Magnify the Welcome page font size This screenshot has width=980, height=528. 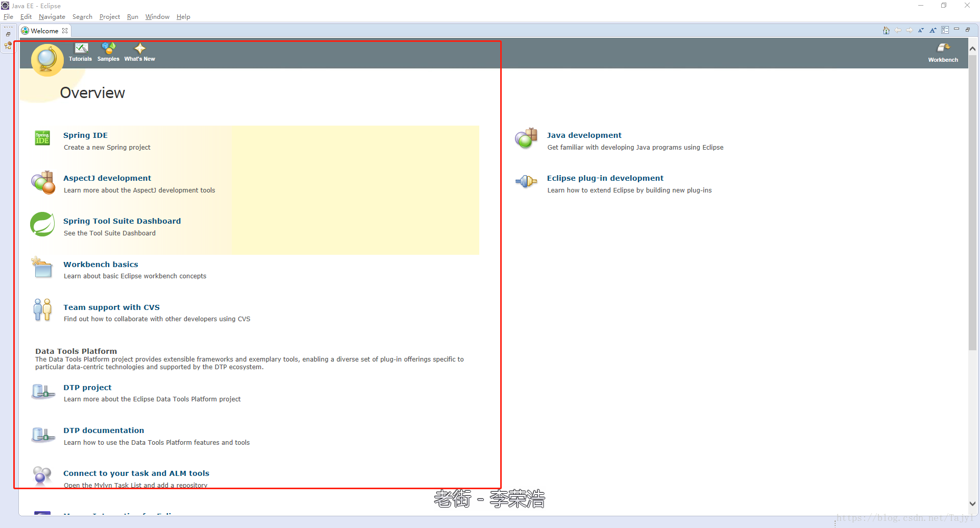[933, 31]
